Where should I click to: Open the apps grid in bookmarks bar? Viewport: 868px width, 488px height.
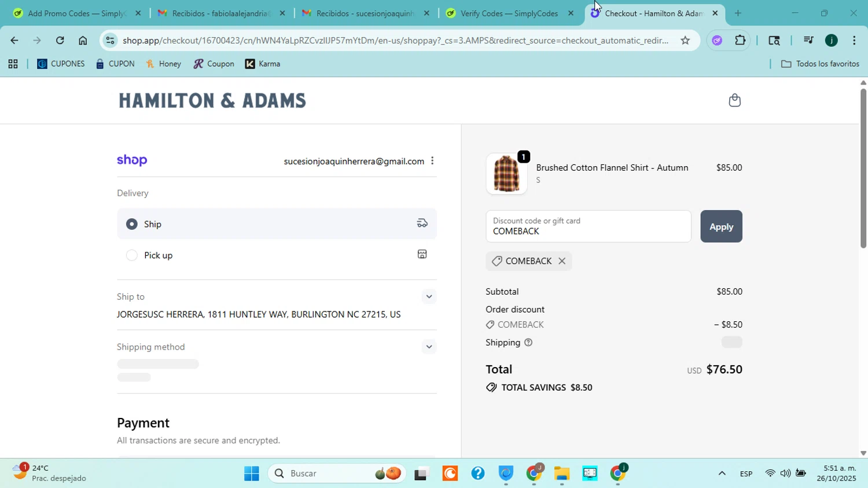pyautogui.click(x=13, y=64)
